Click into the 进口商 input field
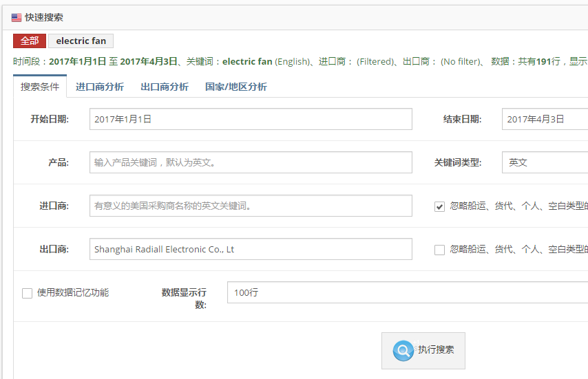Screen dimensions: 588x379 pos(251,206)
